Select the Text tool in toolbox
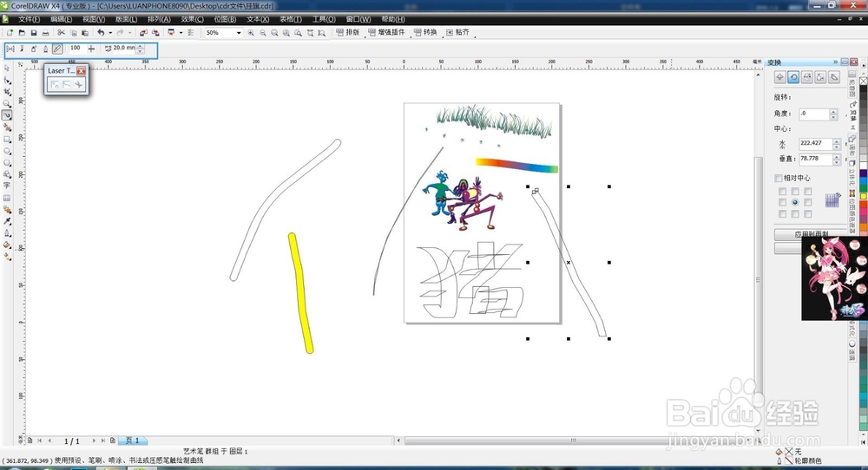868x470 pixels. pos(7,186)
